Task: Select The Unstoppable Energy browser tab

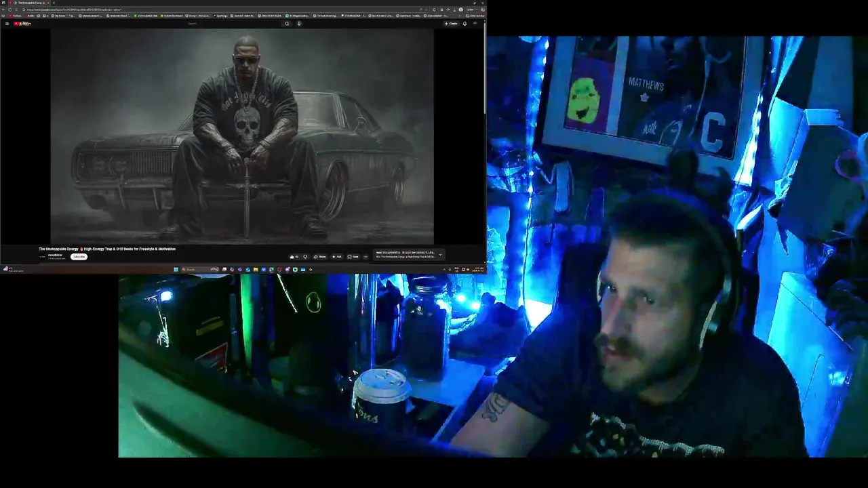Action: tap(29, 3)
